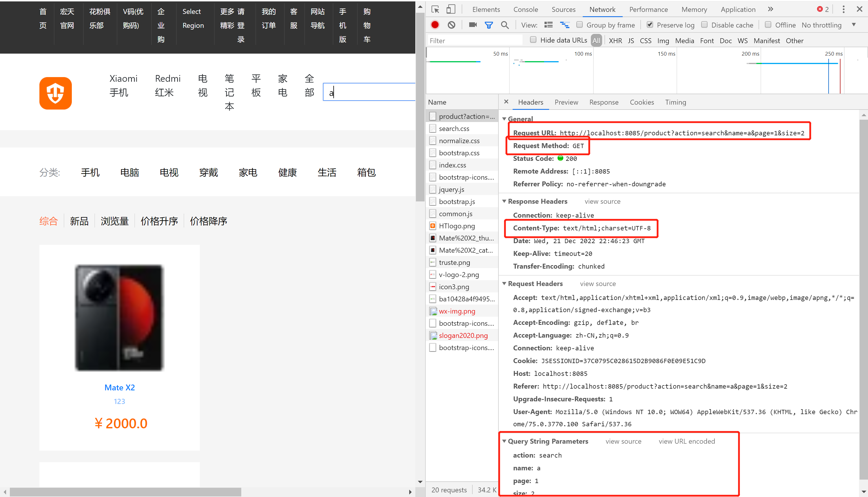Select the wx-img.png failed request

coord(462,311)
